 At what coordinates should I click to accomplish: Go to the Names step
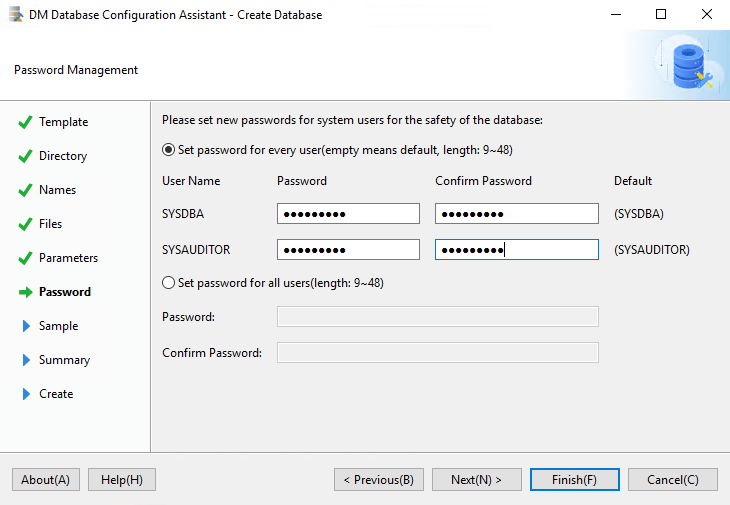(57, 190)
